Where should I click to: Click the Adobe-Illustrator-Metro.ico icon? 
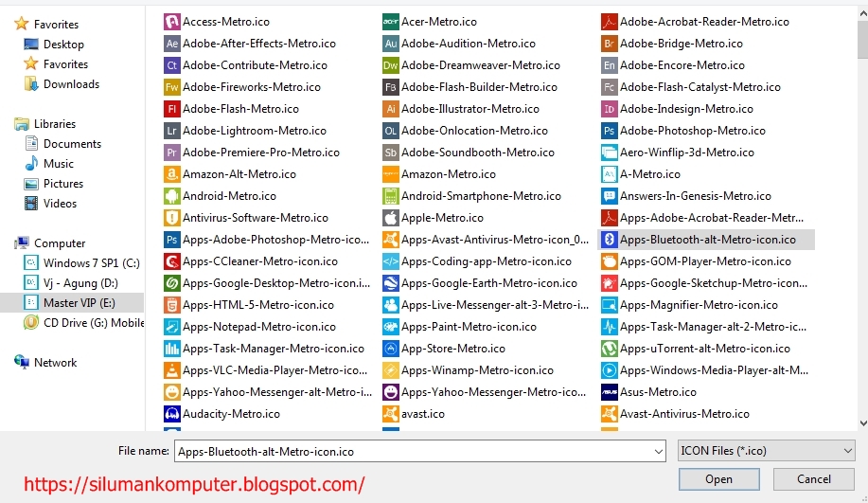[390, 109]
